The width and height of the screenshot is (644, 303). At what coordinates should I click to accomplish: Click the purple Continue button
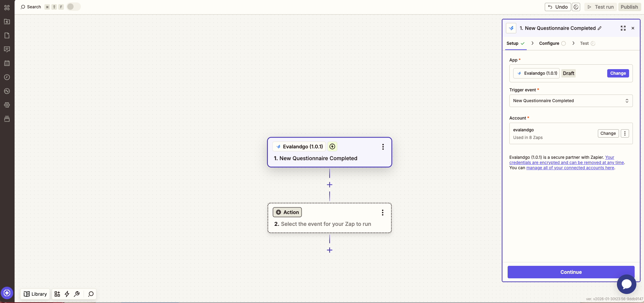pos(571,272)
